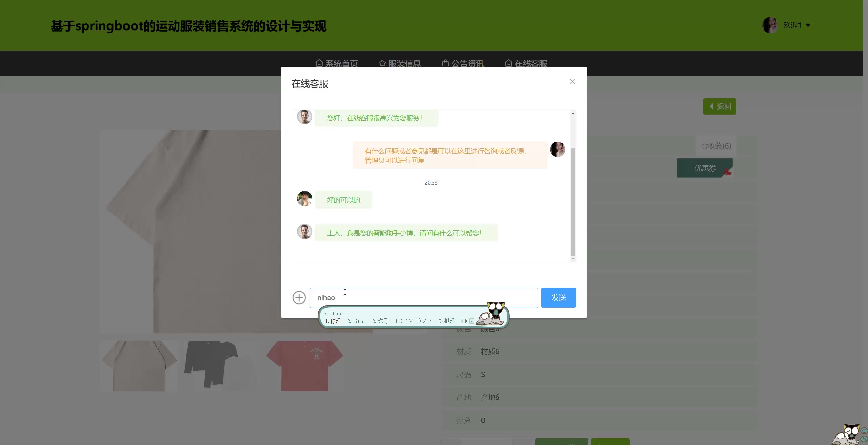Screen dimensions: 868x445
Task: Open the 系统首页 menu item
Action: coord(337,63)
